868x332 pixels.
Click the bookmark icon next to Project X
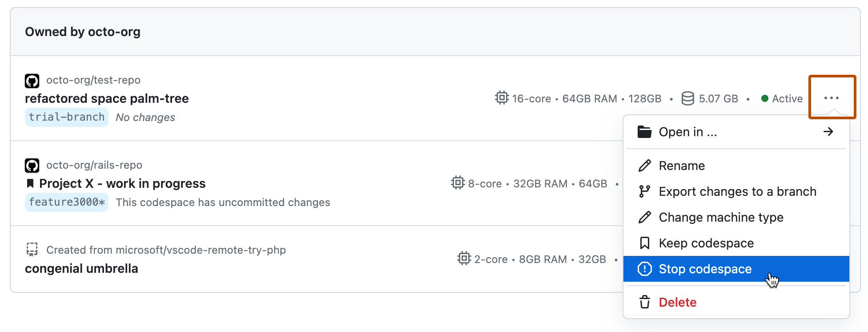30,183
